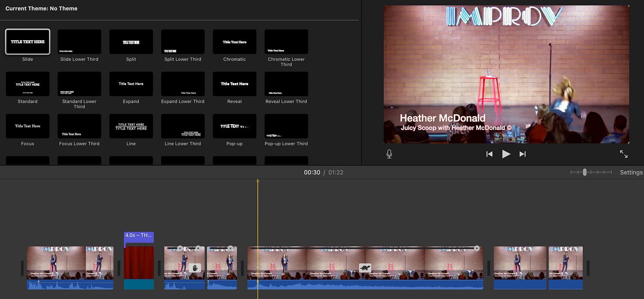644x299 pixels.
Task: Skip to next clip in viewer
Action: [522, 154]
